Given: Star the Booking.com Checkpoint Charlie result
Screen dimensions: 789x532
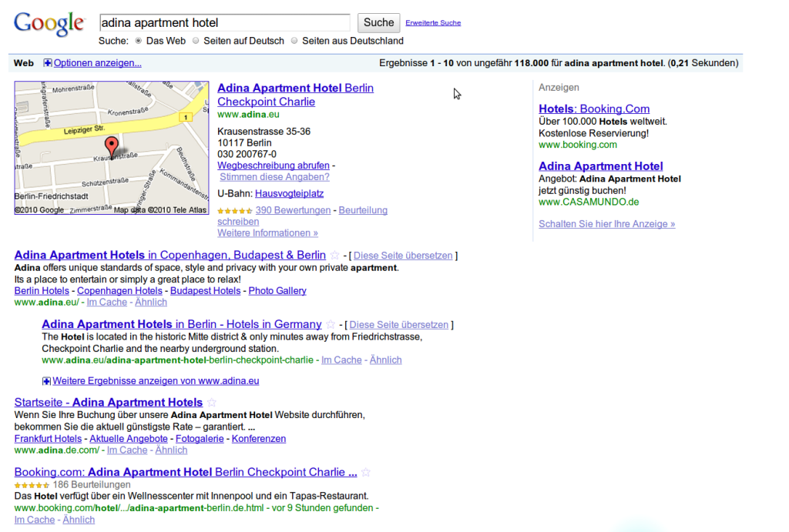Looking at the screenshot, I should [x=366, y=473].
